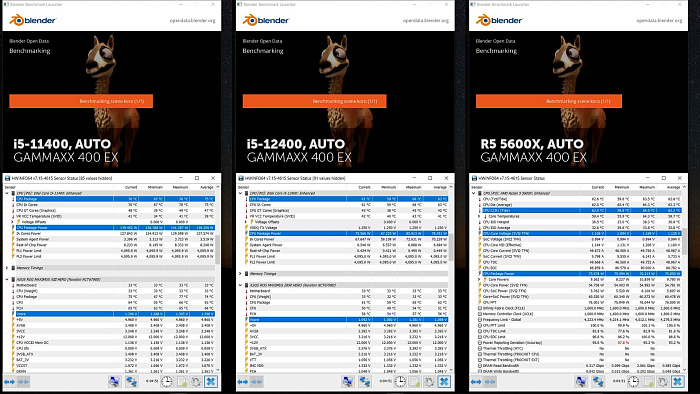Select the highlighted CPU Package Power row in i5-12400 window

click(343, 233)
